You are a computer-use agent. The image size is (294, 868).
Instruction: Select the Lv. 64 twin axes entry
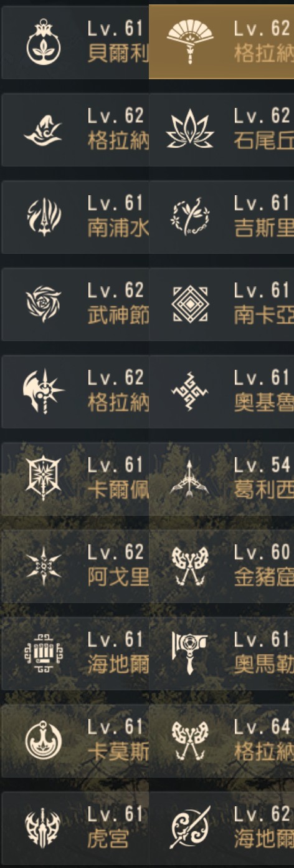coord(221,741)
